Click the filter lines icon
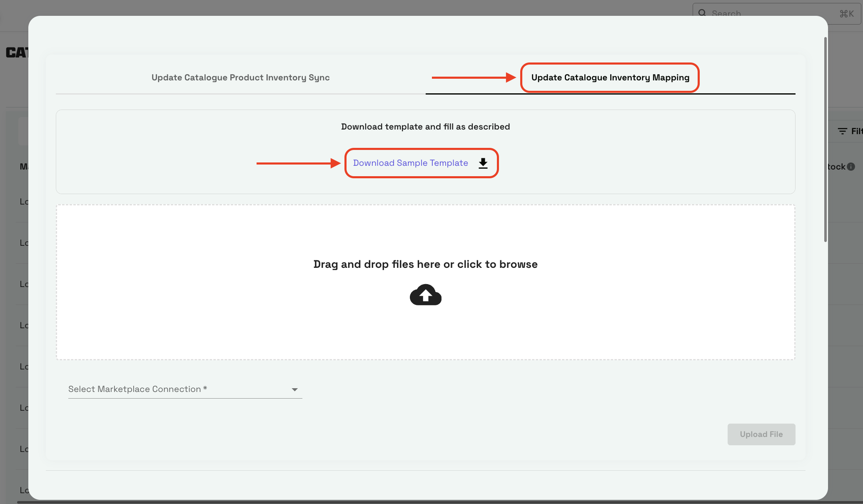Viewport: 863px width, 504px height. (842, 131)
